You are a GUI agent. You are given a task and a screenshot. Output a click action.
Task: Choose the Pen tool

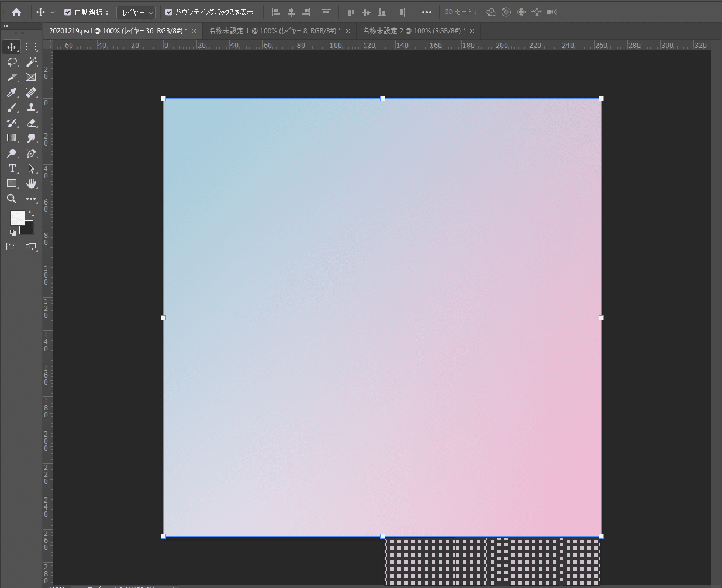point(31,153)
